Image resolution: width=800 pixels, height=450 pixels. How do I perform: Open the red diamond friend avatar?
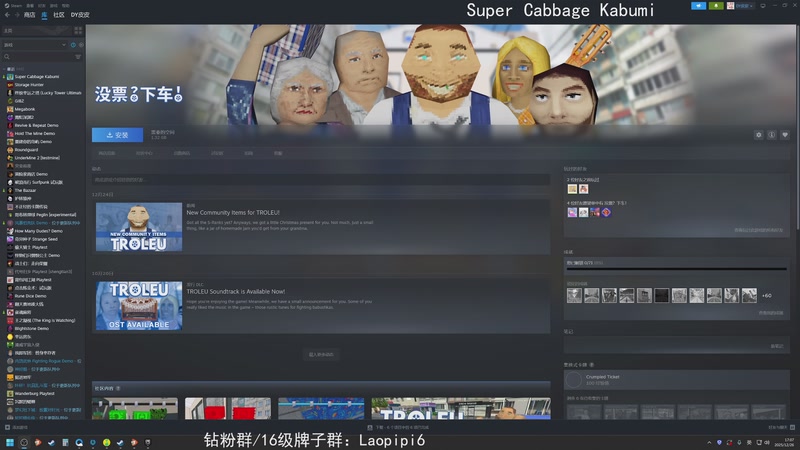606,212
